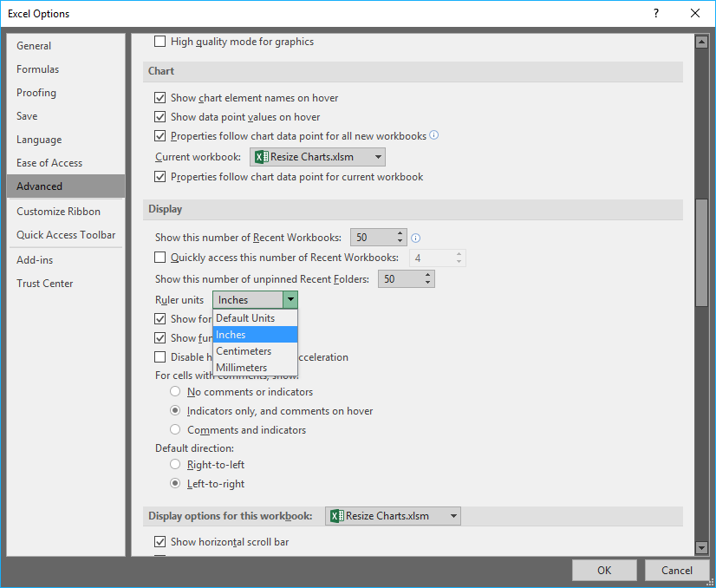Open the Save options category

[x=66, y=116]
